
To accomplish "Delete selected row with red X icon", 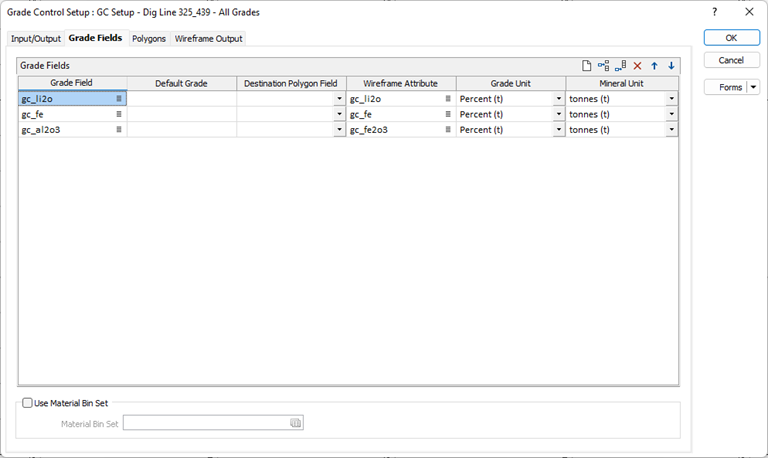I will coord(637,66).
